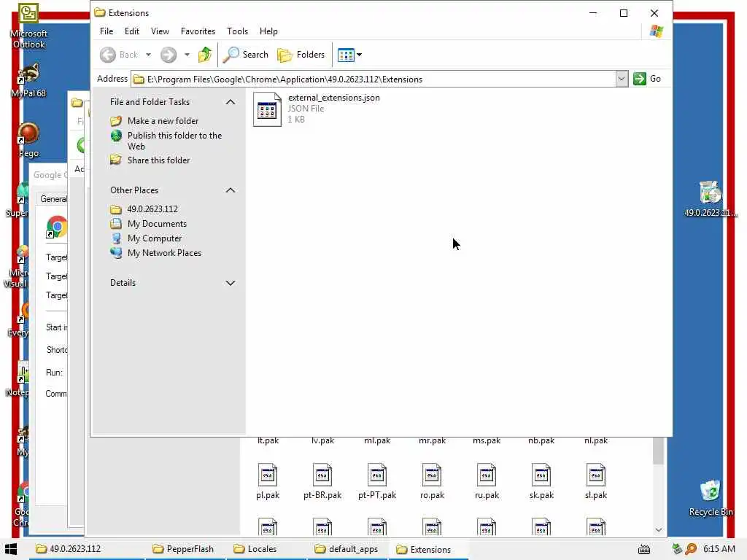This screenshot has width=747, height=560.
Task: Click the orange search tray icon
Action: [691, 549]
